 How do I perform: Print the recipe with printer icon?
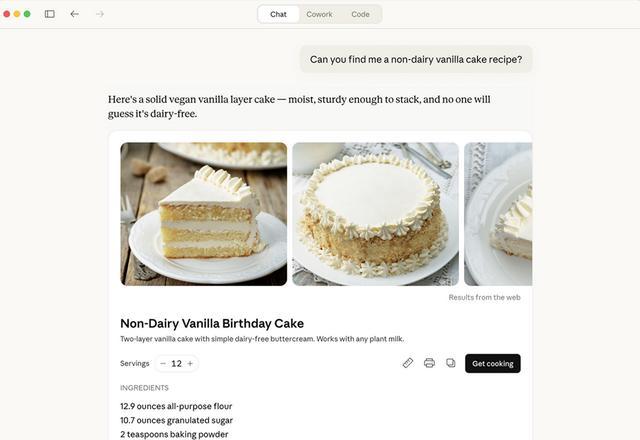(429, 363)
